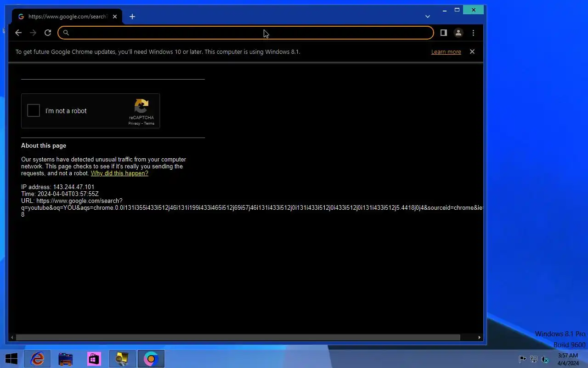This screenshot has height=368, width=588.
Task: Minimize the Chrome window
Action: 445,10
